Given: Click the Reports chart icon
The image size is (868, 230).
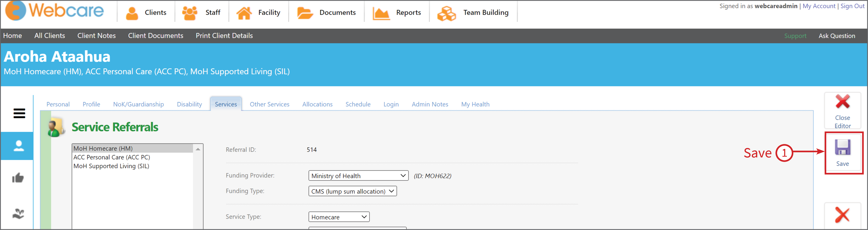Looking at the screenshot, I should click(x=381, y=13).
